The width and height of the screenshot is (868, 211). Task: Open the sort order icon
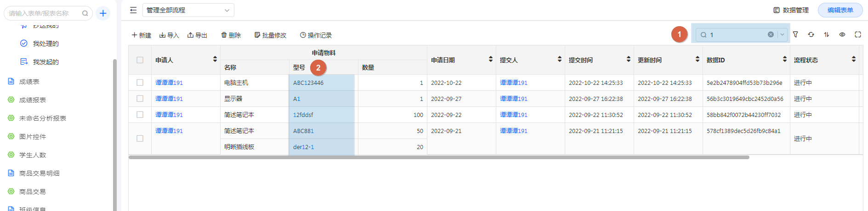coord(827,34)
